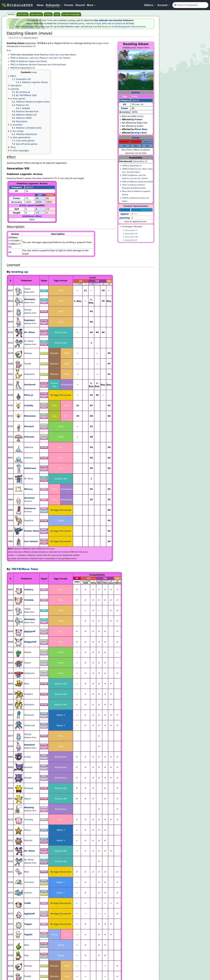The height and width of the screenshot is (980, 210).
Task: Click the search magnifier icon
Action: pos(175,5)
